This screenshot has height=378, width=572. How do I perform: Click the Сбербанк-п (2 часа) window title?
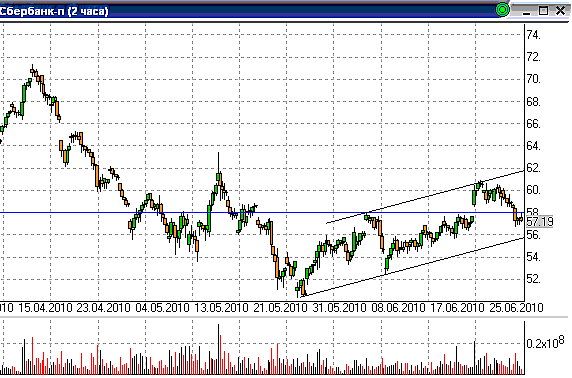pyautogui.click(x=54, y=11)
